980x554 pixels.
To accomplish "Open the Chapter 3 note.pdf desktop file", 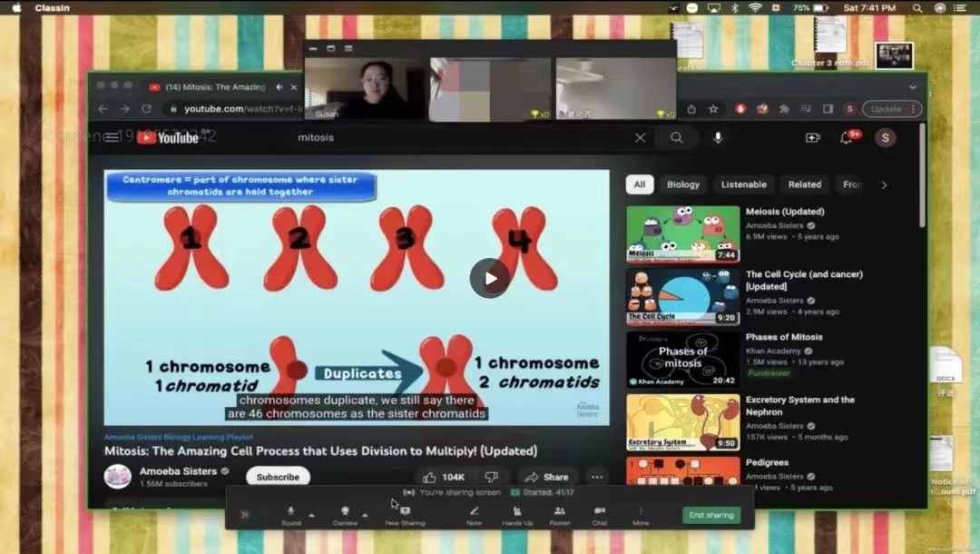I will (x=830, y=43).
